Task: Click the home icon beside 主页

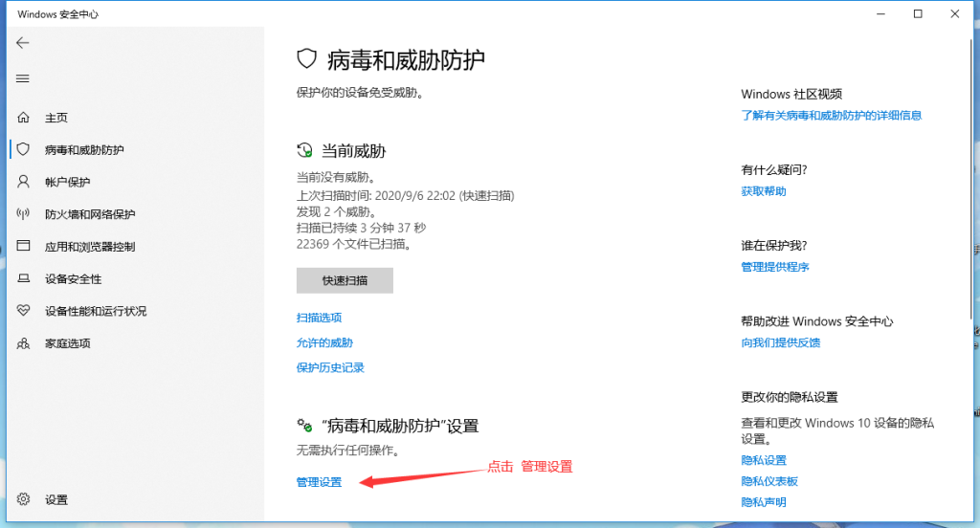Action: point(23,117)
